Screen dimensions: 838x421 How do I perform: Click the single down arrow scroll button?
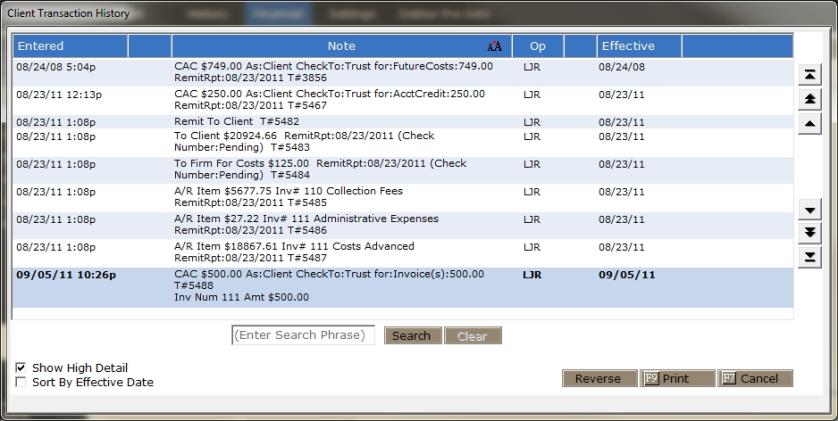pyautogui.click(x=810, y=211)
